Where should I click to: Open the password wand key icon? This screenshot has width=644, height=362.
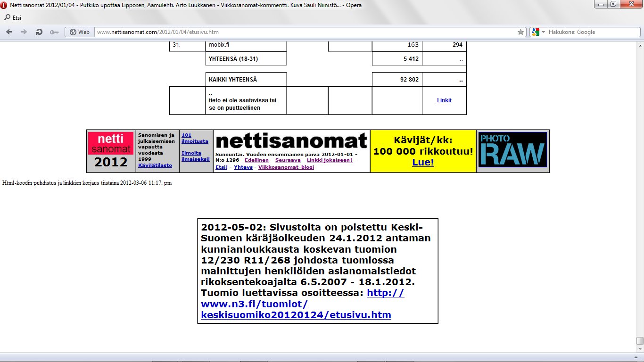[54, 32]
